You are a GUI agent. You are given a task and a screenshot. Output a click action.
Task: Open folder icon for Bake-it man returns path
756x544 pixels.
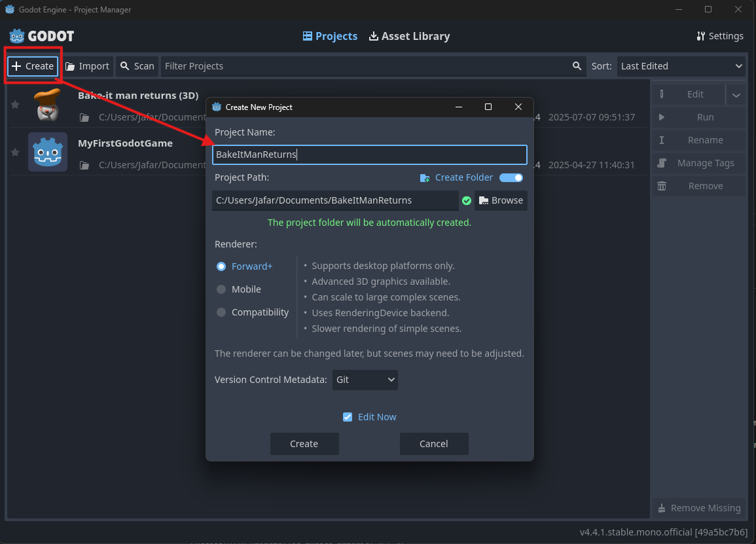click(84, 117)
